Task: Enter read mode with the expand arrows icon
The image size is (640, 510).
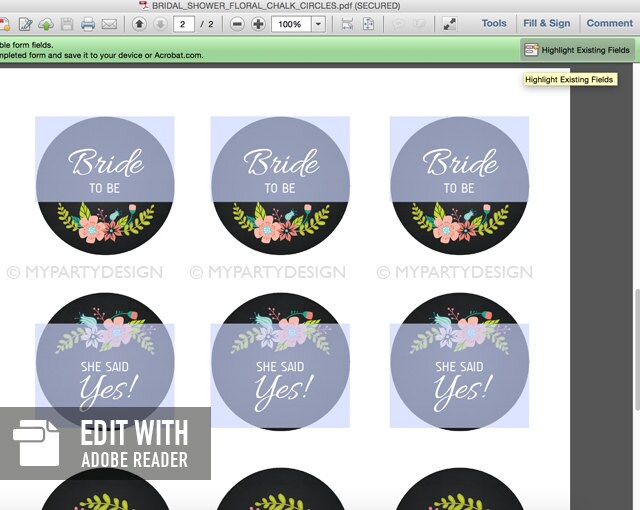Action: (x=449, y=24)
